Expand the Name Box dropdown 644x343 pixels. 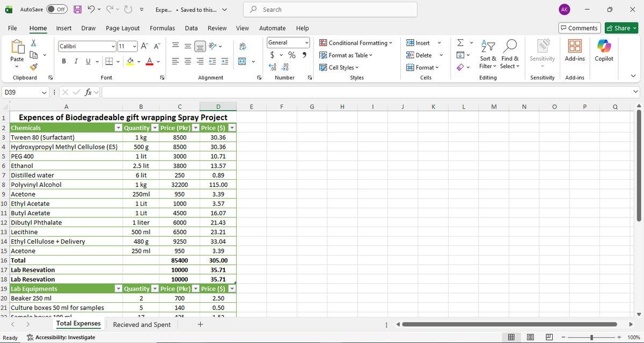[45, 92]
